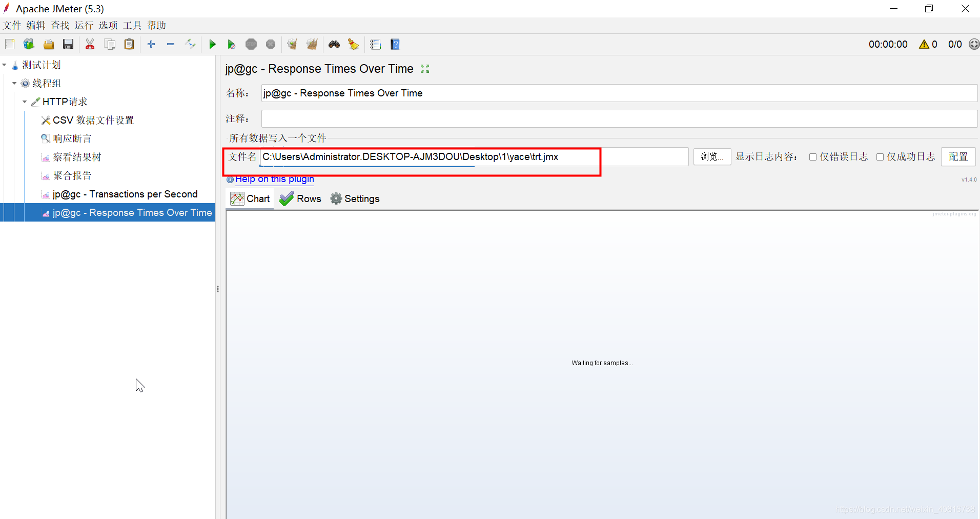Viewport: 980px width, 519px height.
Task: Select 响应断言 in the tree
Action: (72, 138)
